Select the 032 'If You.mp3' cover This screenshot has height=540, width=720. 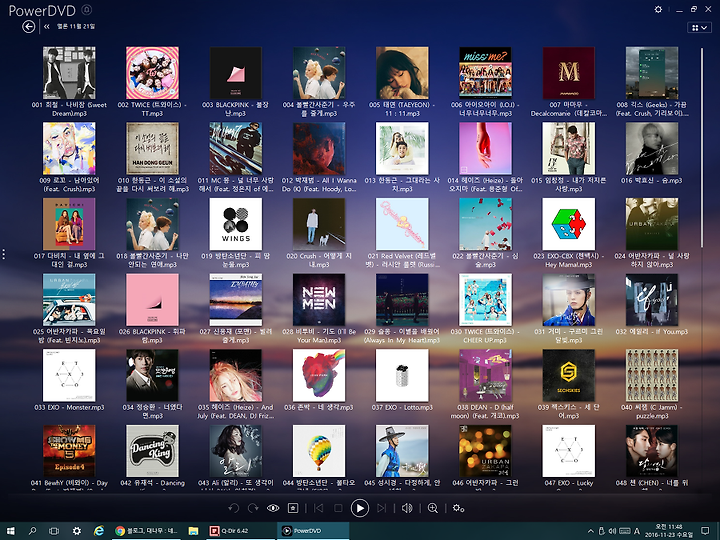tap(652, 300)
